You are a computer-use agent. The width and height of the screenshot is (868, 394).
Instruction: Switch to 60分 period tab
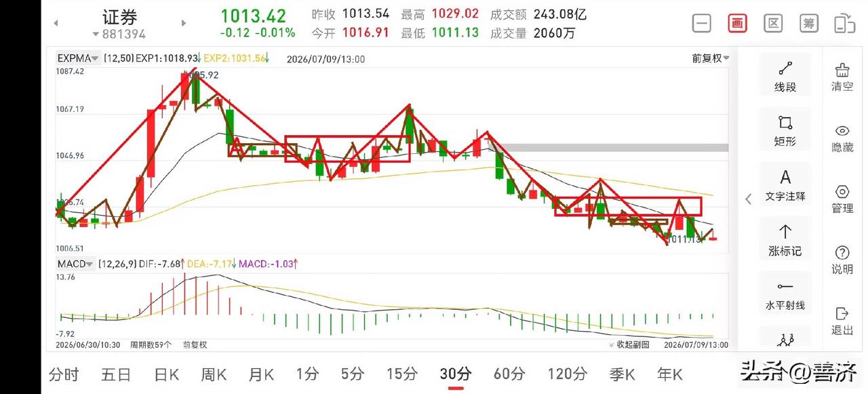pyautogui.click(x=509, y=374)
